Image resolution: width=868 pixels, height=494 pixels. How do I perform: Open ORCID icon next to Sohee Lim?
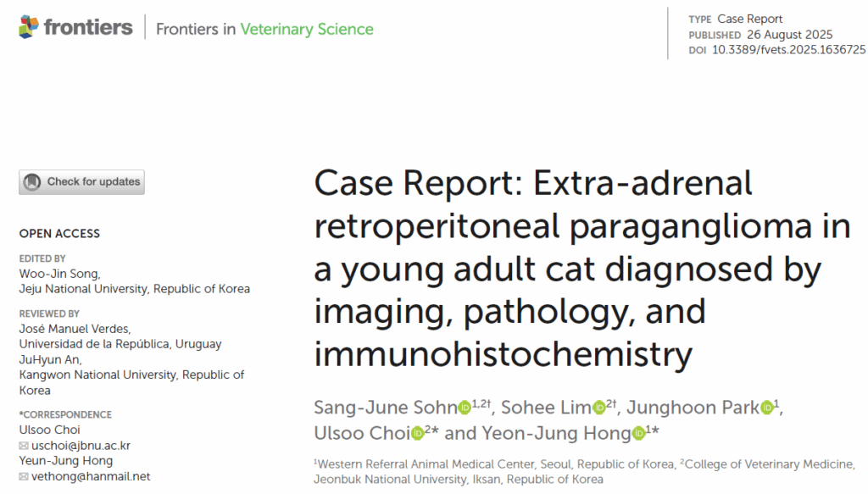click(x=599, y=408)
